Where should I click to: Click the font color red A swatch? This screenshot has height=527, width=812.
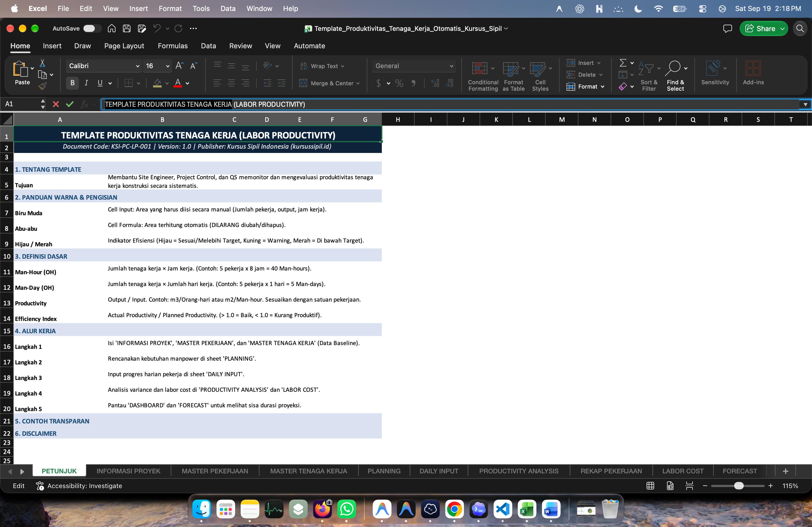(x=177, y=83)
